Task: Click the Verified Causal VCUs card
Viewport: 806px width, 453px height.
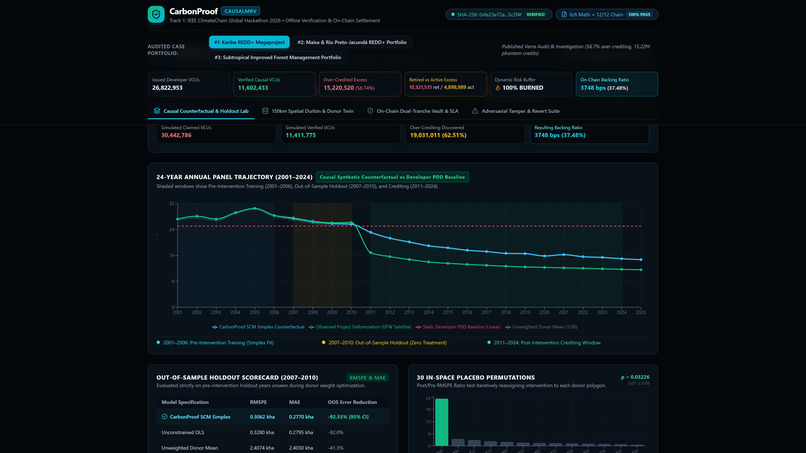Action: [x=274, y=84]
